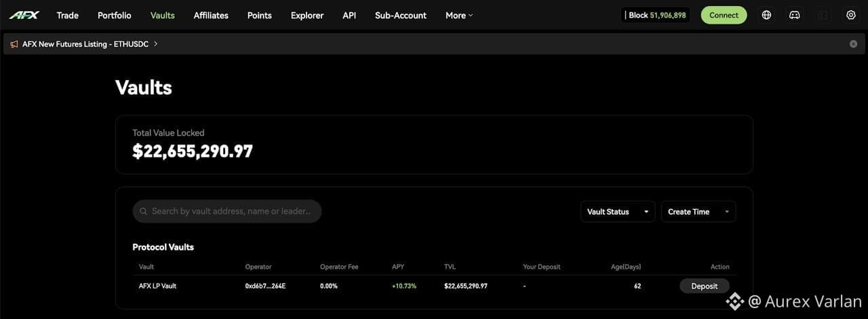The width and height of the screenshot is (868, 319).
Task: Click the APY column header
Action: [x=398, y=267]
